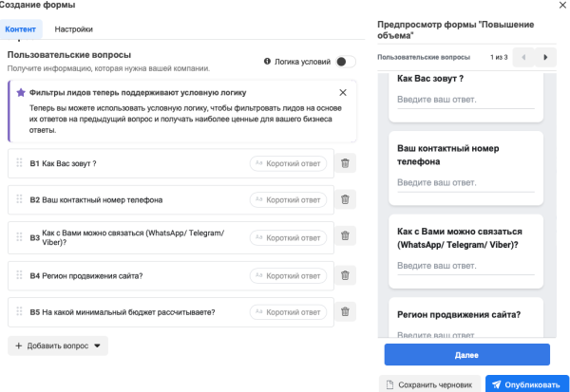
Task: Grab drag handle of question B1
Action: [18, 163]
